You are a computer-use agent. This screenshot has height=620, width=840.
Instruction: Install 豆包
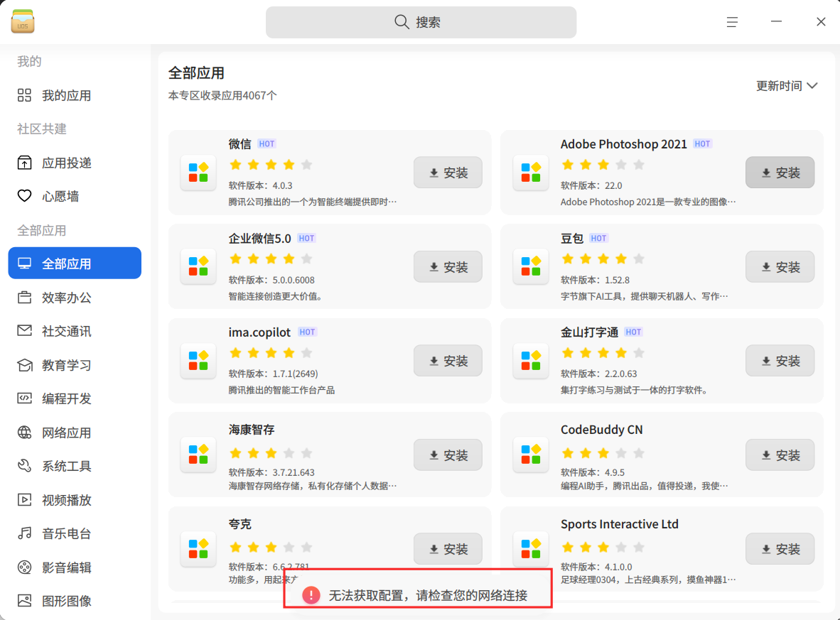click(x=780, y=266)
